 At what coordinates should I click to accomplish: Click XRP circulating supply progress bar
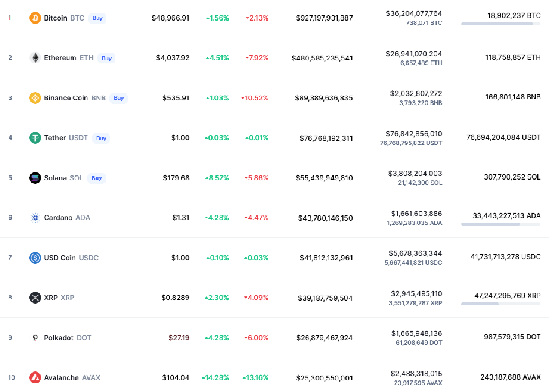pos(501,304)
